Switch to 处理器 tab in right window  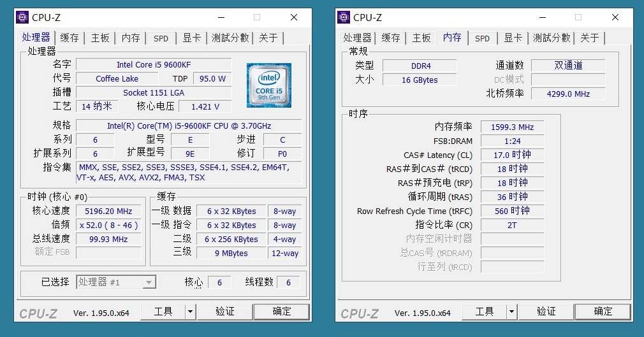point(357,38)
